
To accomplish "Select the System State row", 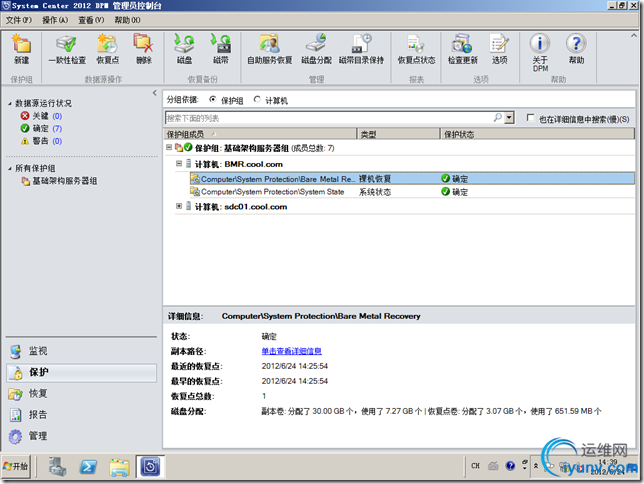I will pos(412,192).
